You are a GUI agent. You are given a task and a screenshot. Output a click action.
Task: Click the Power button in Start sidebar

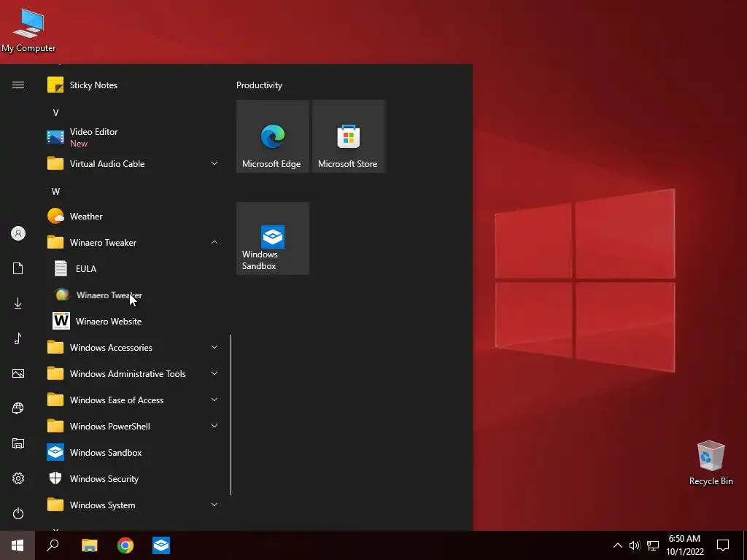(18, 513)
